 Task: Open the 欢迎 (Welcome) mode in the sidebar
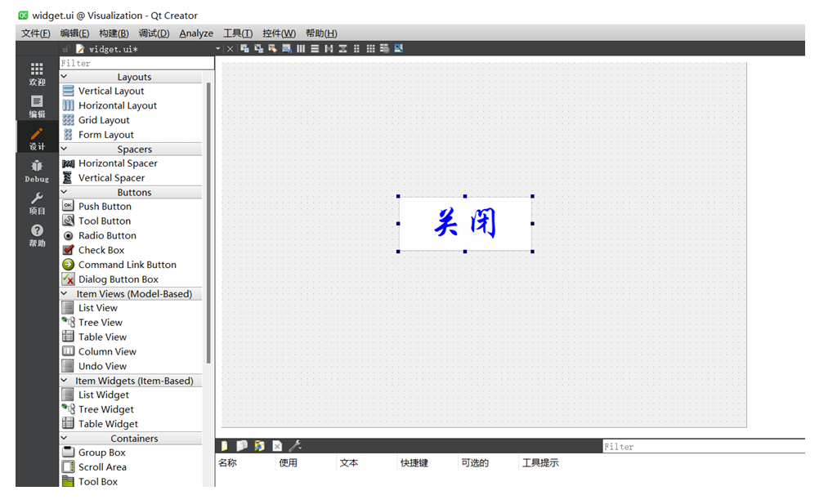37,74
